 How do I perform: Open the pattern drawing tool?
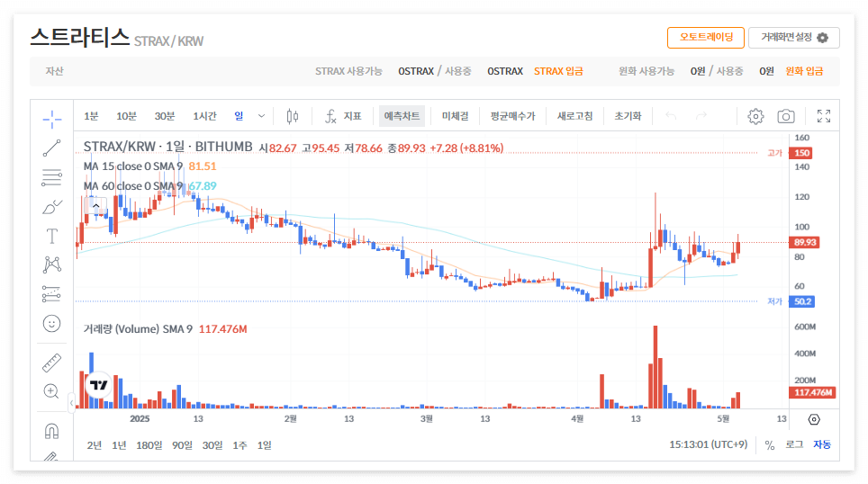tap(52, 265)
